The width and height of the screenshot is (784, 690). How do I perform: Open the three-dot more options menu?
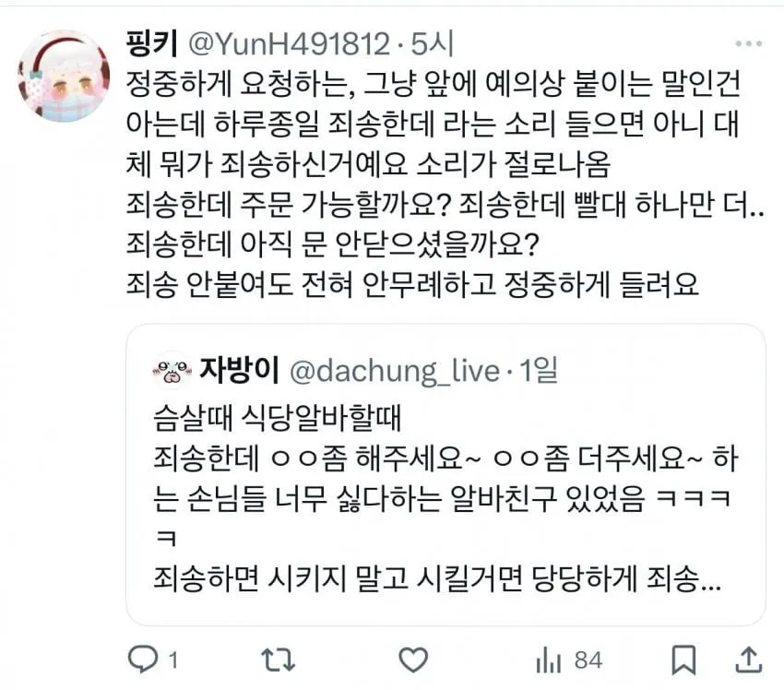click(749, 44)
